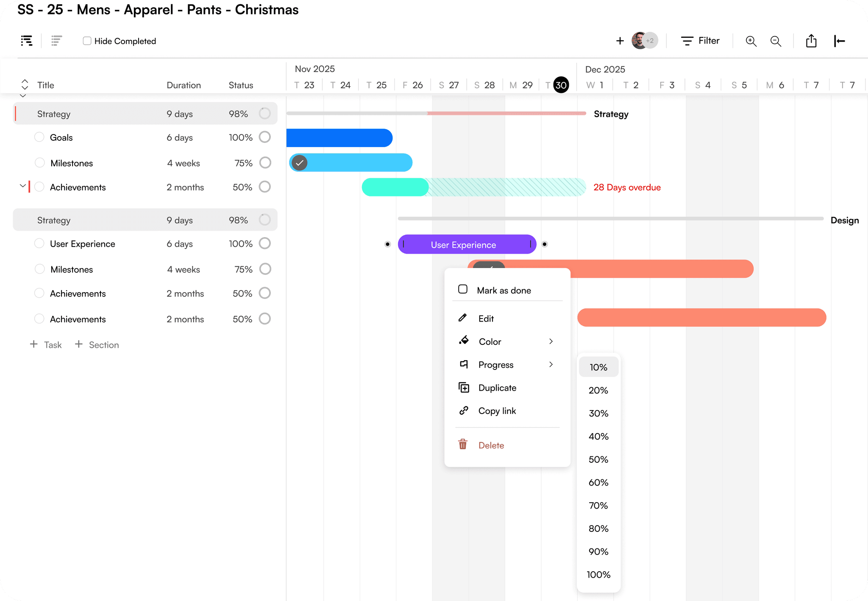Choose Duplicate from the context menu
The image size is (868, 601).
click(x=497, y=388)
